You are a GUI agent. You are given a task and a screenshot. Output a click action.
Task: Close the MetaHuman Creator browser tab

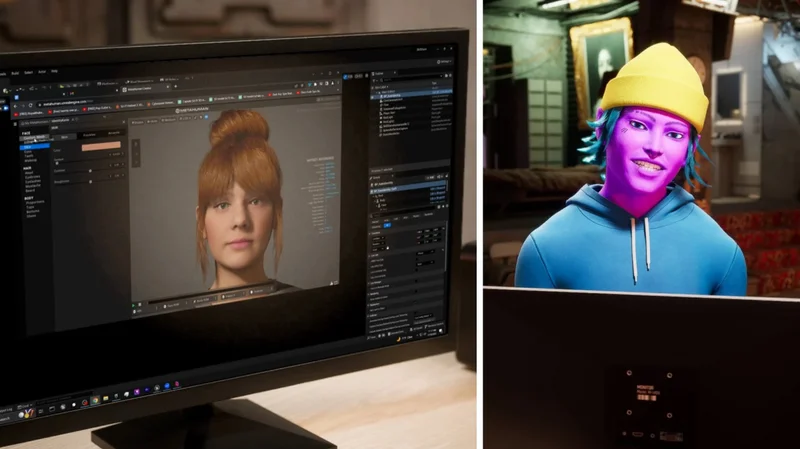168,87
